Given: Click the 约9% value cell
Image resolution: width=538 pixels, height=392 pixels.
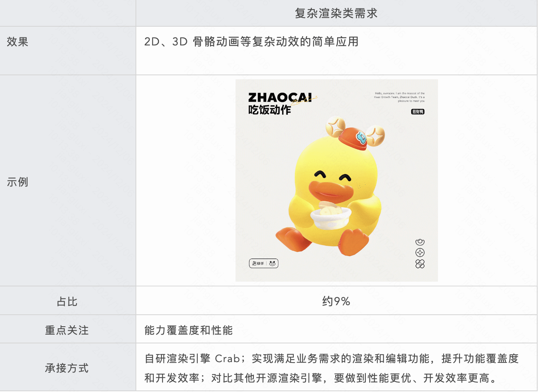Looking at the screenshot, I should pyautogui.click(x=336, y=301).
